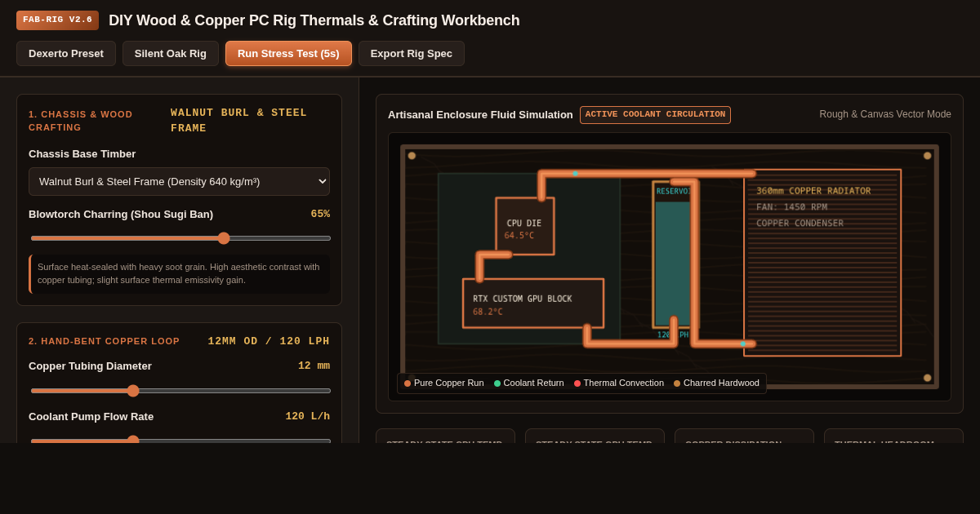The width and height of the screenshot is (980, 514).
Task: Click the '2. Hand-Bent Copper Loop' heading
Action: (104, 341)
